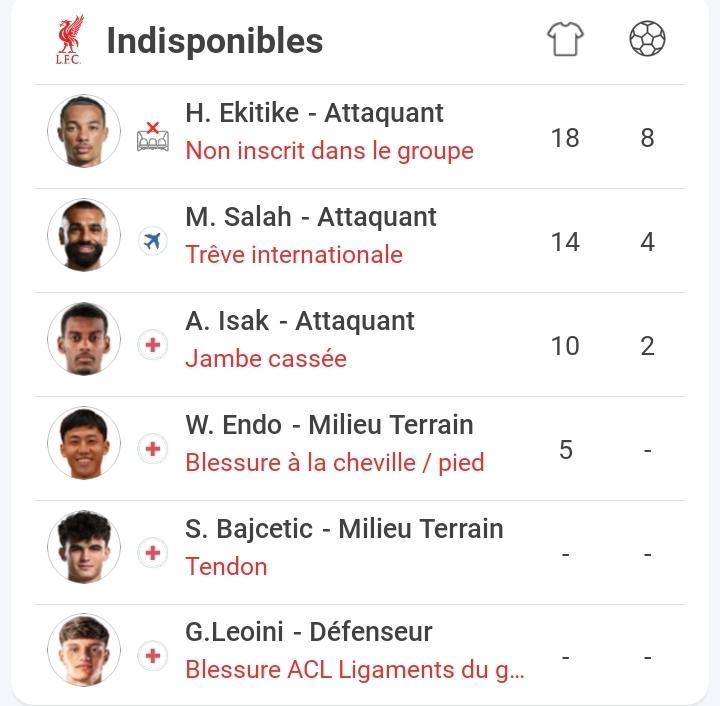Click the truncated "Blessure ACL Ligaments" text
Screen dimensions: 720x706
[x=354, y=669]
